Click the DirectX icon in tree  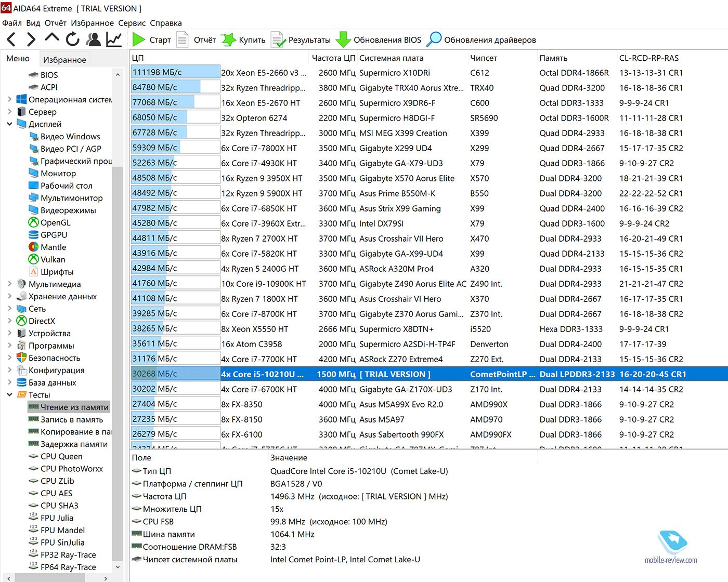(22, 321)
